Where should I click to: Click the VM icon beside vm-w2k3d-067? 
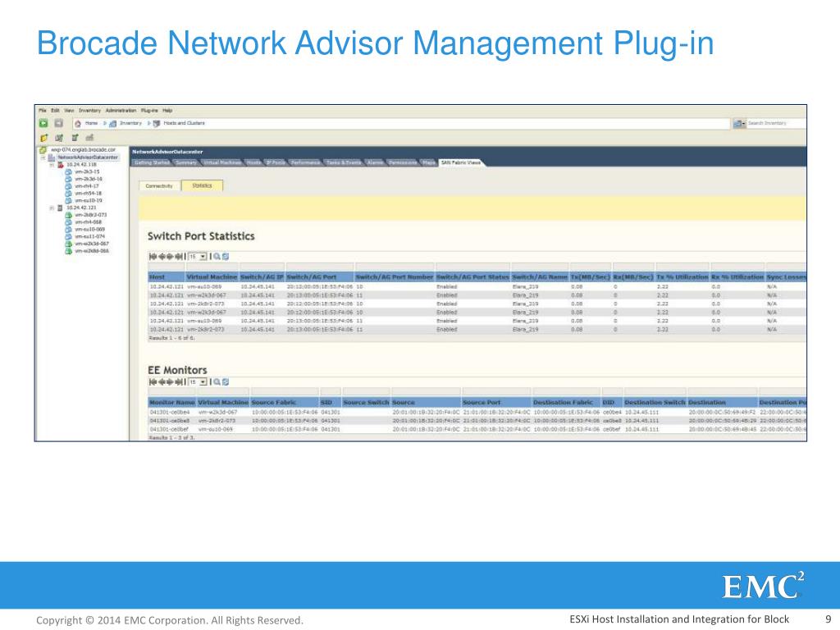(68, 244)
